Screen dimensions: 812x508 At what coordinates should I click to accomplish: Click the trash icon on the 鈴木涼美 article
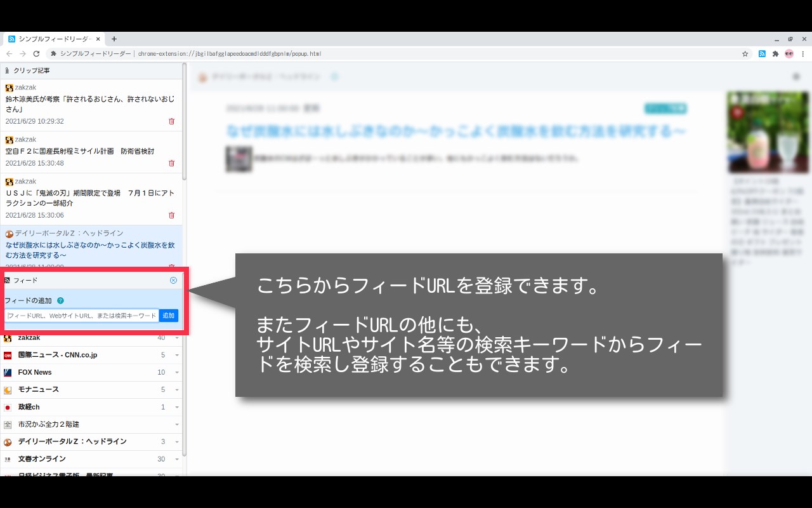171,121
